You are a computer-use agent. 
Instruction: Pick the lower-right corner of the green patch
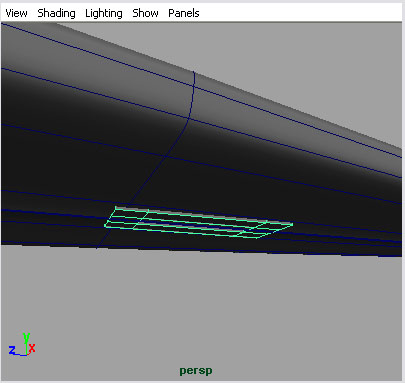(257, 238)
